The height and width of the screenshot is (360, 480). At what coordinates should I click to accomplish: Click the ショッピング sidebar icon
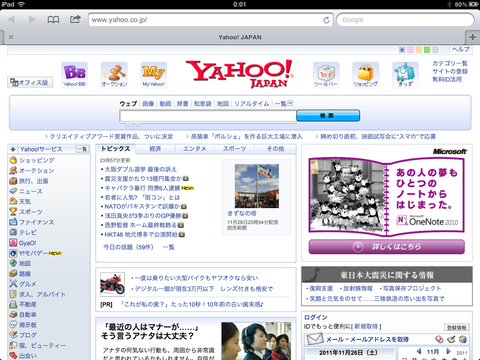point(13,160)
